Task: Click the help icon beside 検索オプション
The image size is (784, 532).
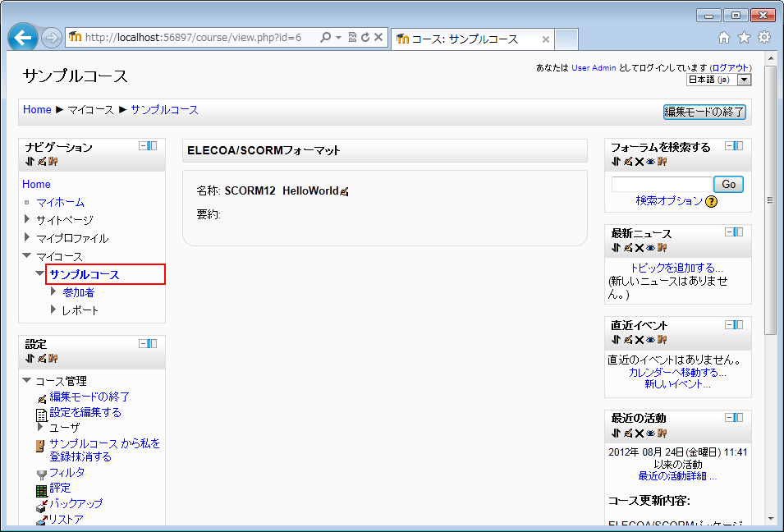Action: (711, 201)
